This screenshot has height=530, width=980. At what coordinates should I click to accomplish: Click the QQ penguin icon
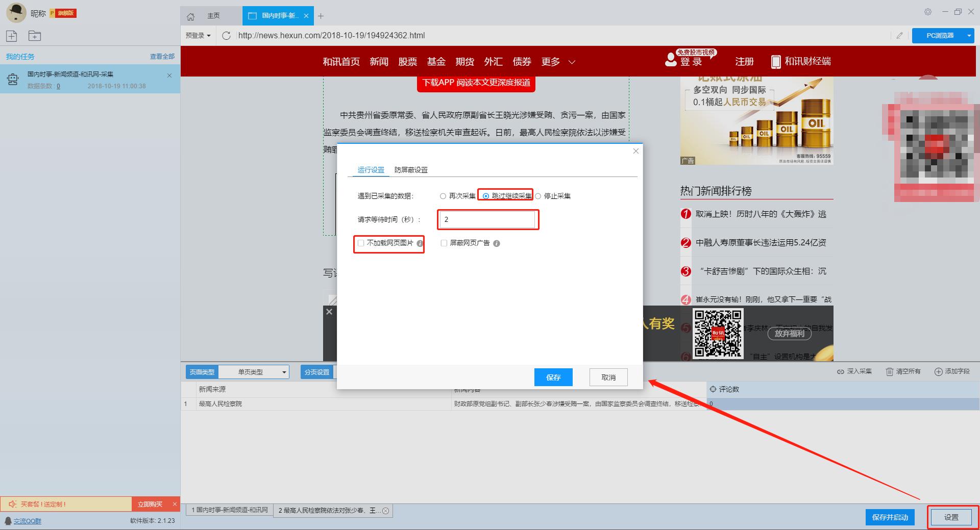[8, 520]
